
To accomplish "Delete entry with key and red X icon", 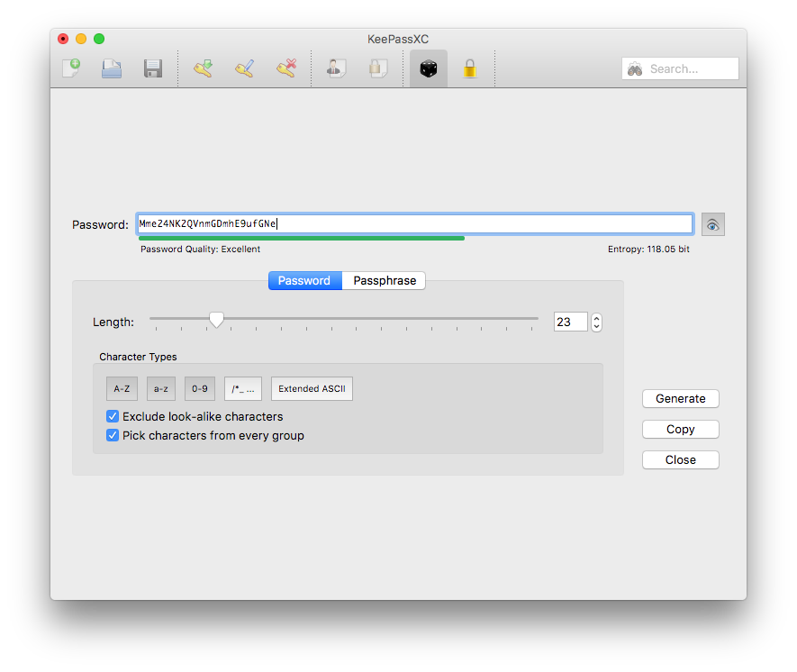I will tap(286, 68).
